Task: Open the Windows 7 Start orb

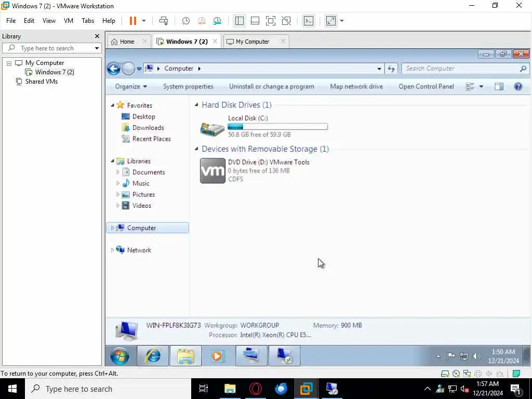Action: 119,356
